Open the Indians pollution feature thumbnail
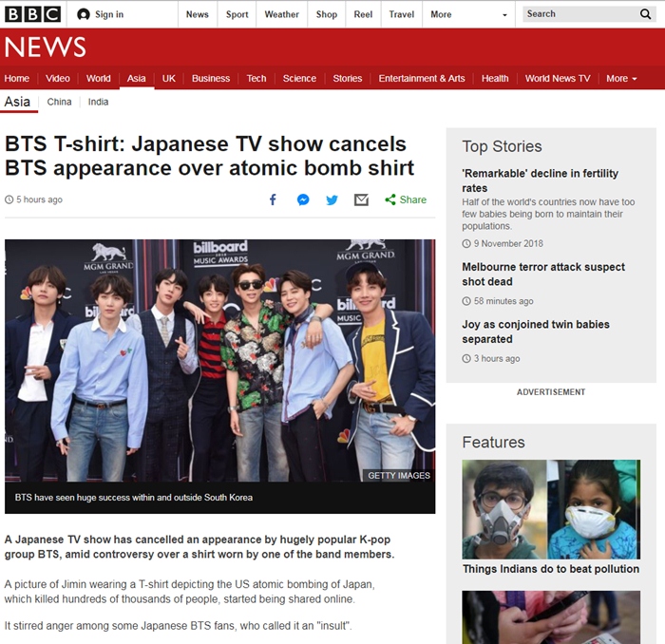 point(549,509)
